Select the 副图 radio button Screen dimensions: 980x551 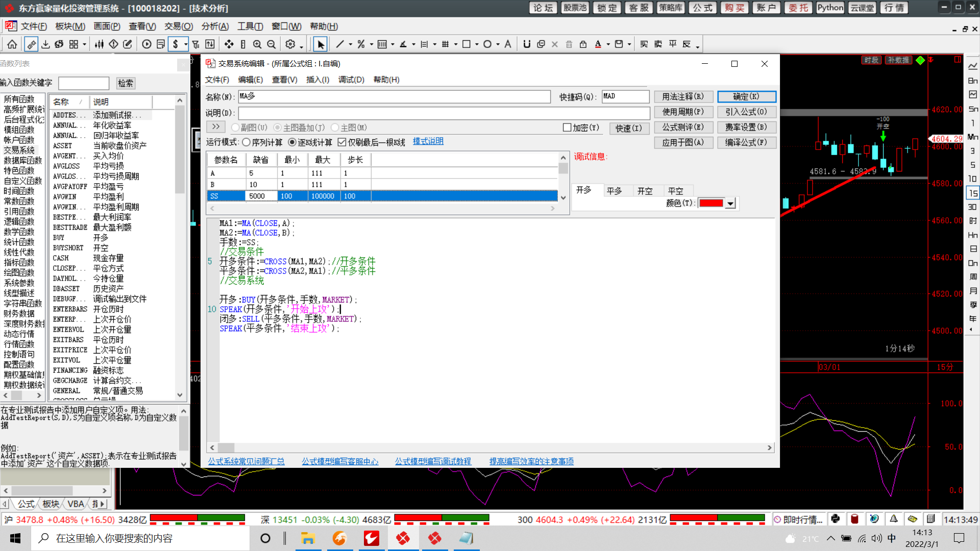pyautogui.click(x=235, y=128)
